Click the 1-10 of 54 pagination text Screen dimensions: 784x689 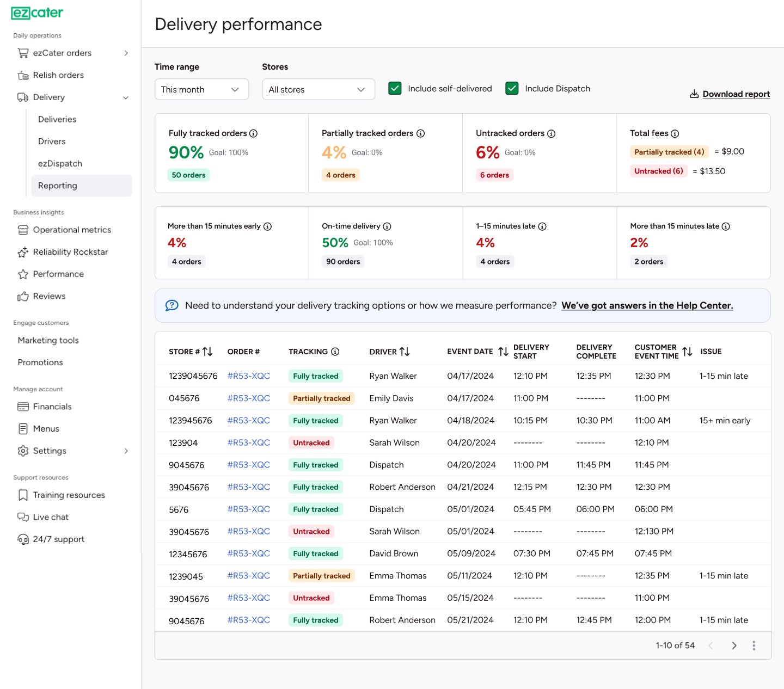click(675, 645)
